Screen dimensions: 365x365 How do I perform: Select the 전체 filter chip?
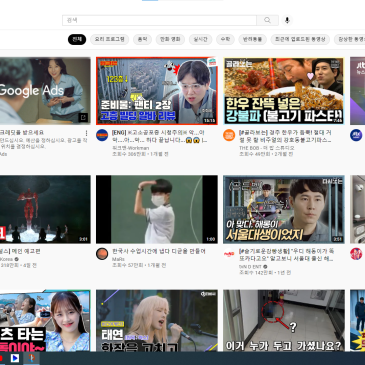pyautogui.click(x=77, y=39)
